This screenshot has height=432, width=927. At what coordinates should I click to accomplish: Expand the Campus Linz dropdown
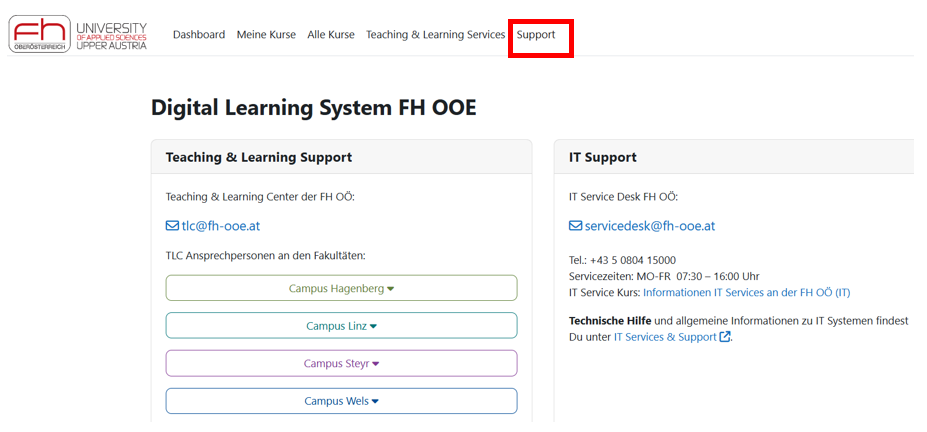click(x=341, y=326)
